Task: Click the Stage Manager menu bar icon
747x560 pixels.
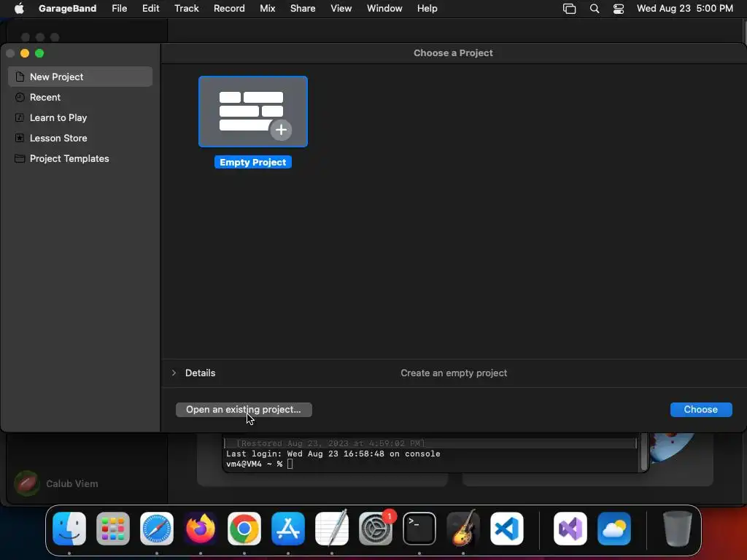Action: pos(569,9)
